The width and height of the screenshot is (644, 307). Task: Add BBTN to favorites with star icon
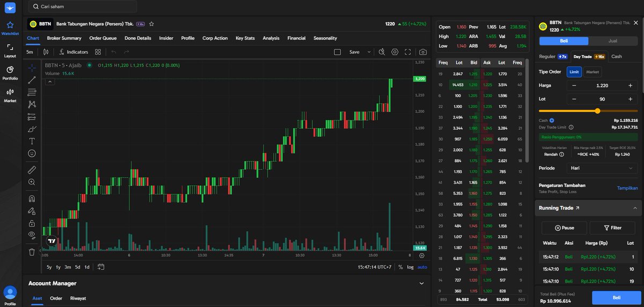tap(151, 24)
